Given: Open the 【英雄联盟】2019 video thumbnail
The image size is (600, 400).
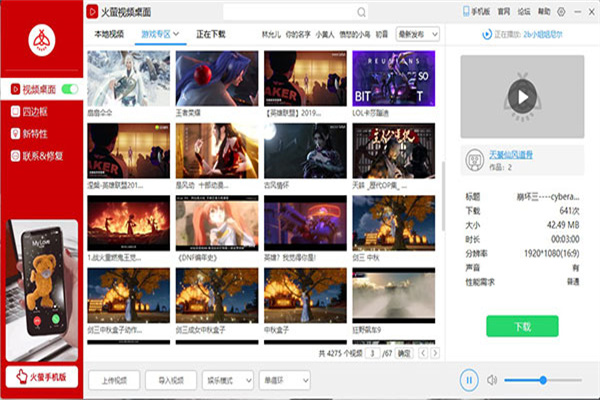Looking at the screenshot, I should coord(305,78).
